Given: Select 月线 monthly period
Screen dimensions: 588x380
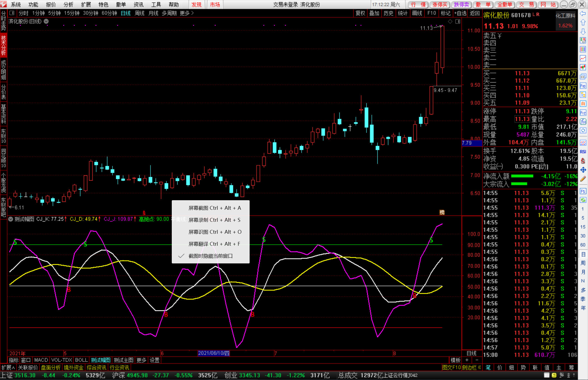Looking at the screenshot, I should [x=153, y=13].
